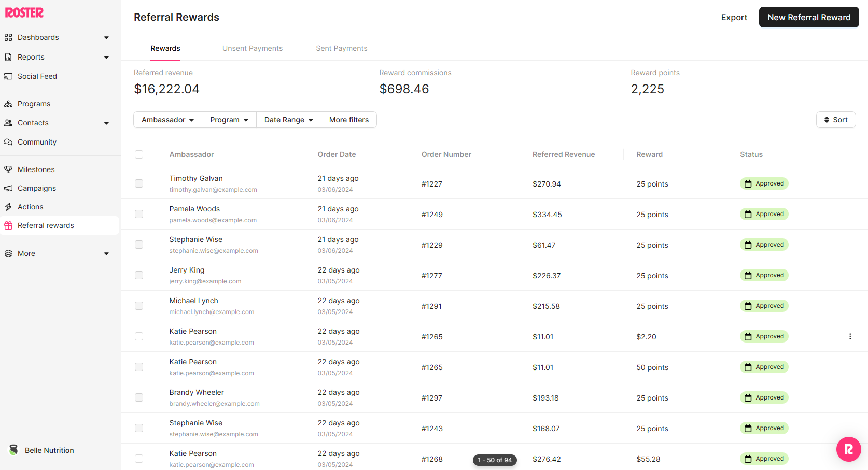The width and height of the screenshot is (868, 470).
Task: Open Campaigns via the megaphone icon
Action: (8, 188)
